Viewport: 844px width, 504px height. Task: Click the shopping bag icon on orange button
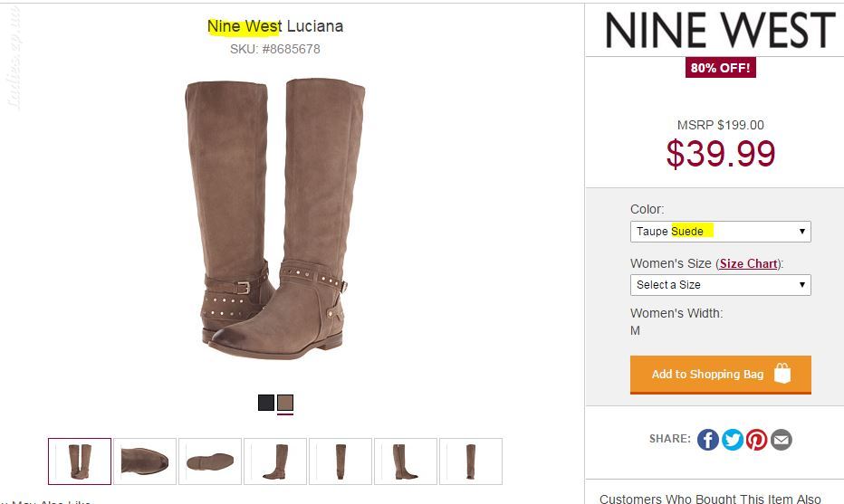[x=782, y=374]
